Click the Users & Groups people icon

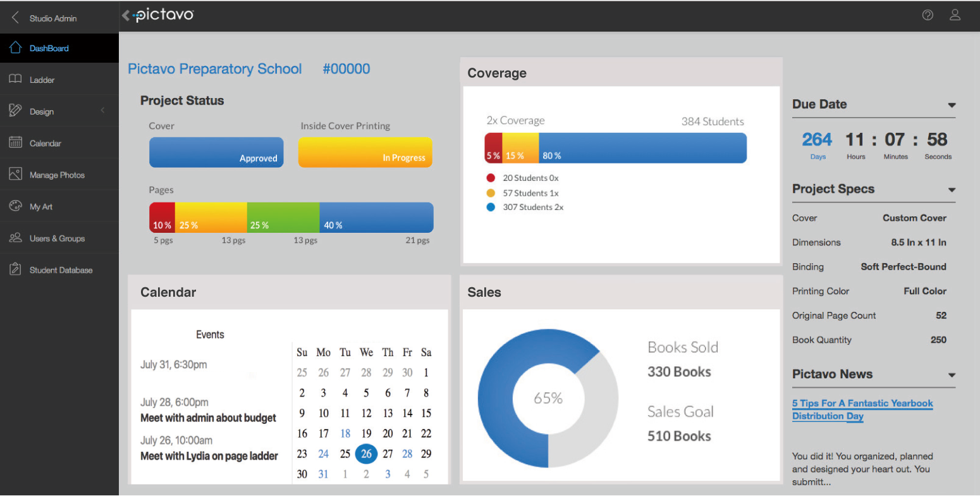(16, 238)
